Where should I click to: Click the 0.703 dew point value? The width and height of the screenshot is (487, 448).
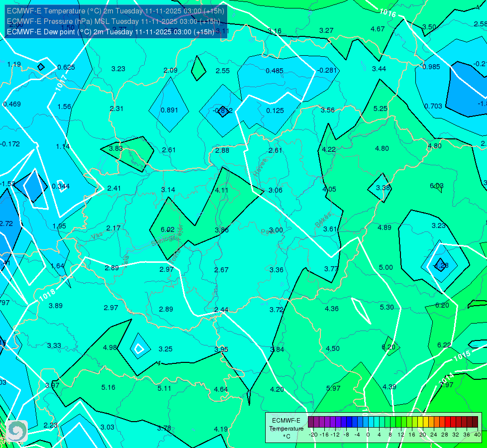[433, 106]
